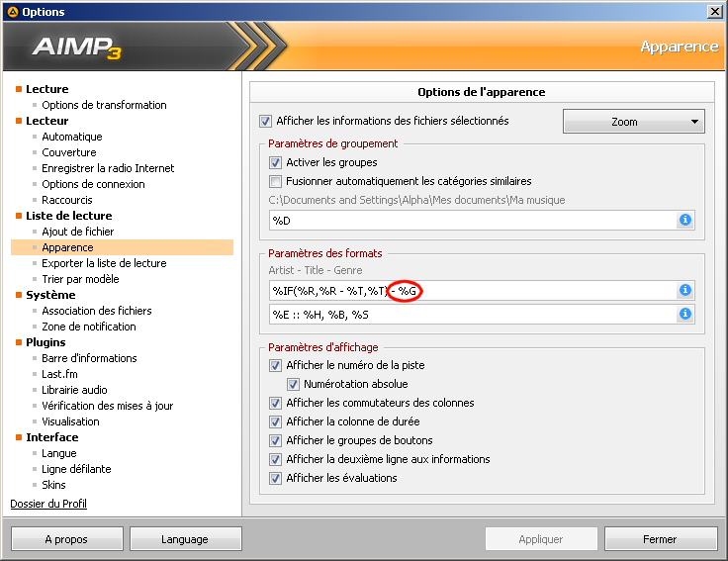Open the Last.fm plugin page

[x=59, y=374]
